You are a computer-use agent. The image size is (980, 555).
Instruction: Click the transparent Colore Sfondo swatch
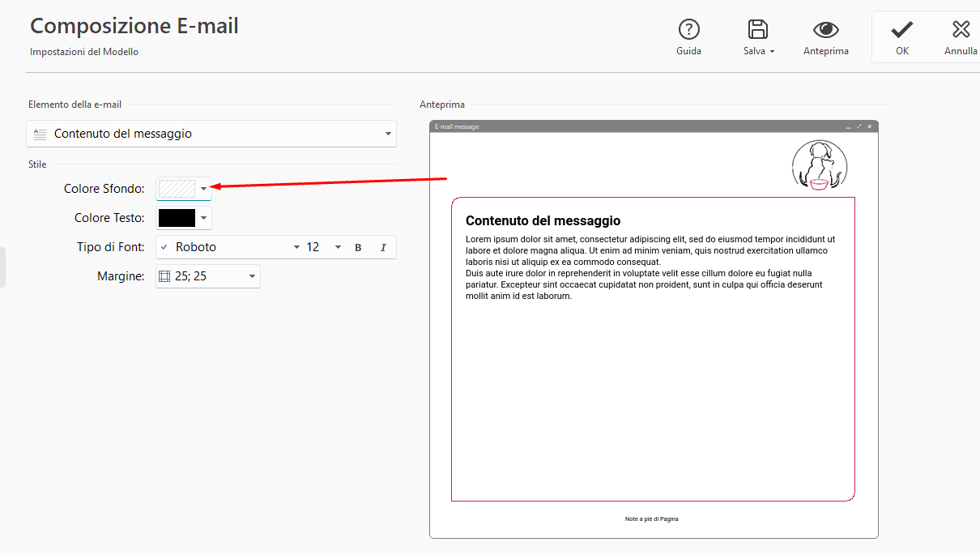coord(177,189)
